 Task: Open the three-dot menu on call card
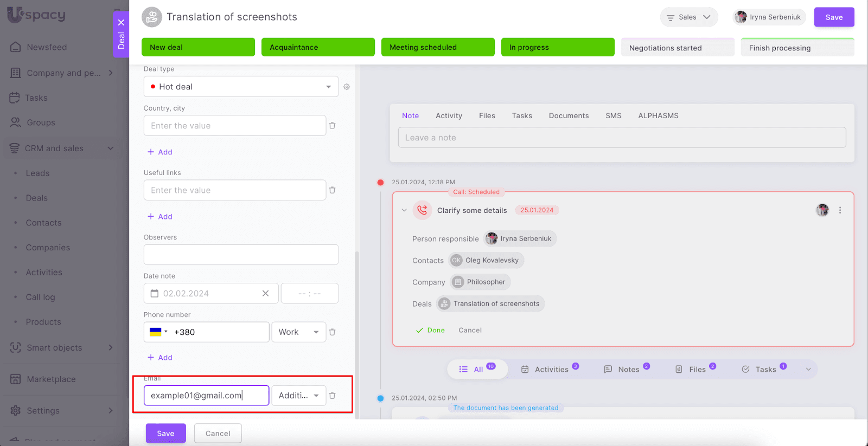[840, 210]
